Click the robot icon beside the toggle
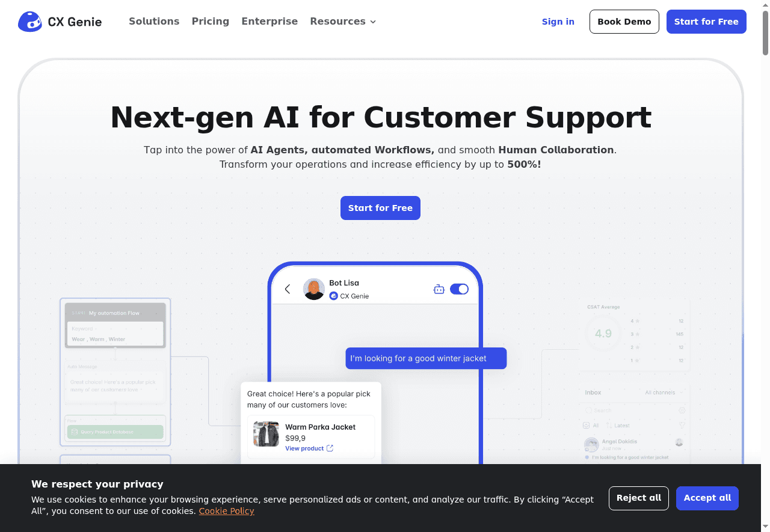This screenshot has width=770, height=532. (x=439, y=289)
